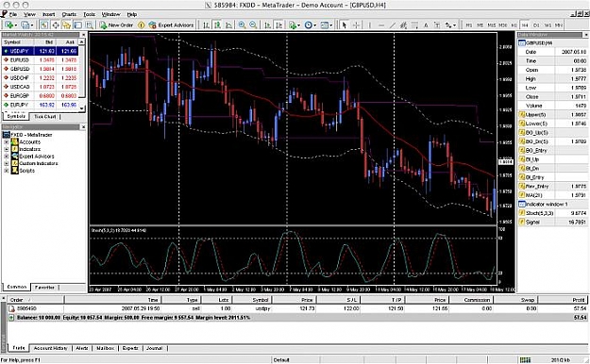Viewport: 590px width, 364px height.
Task: Select the horizontal line drawing tool
Action: (x=381, y=25)
